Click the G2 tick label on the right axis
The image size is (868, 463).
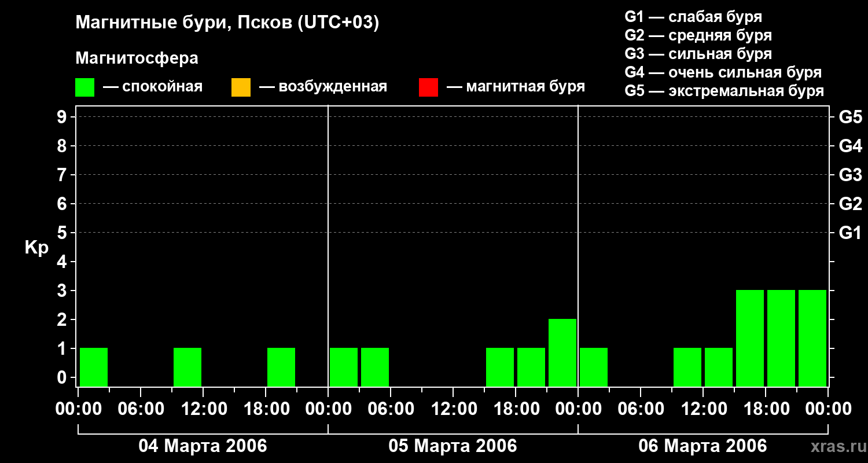click(851, 204)
